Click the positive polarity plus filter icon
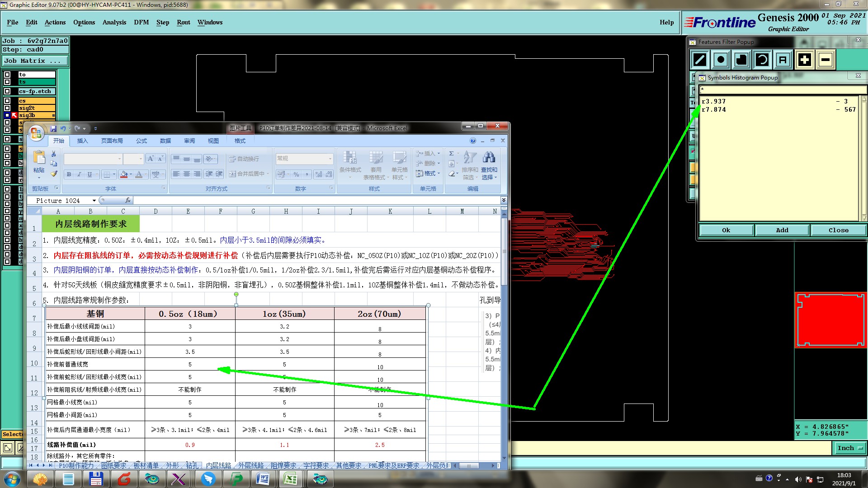Image resolution: width=868 pixels, height=488 pixels. coord(805,60)
